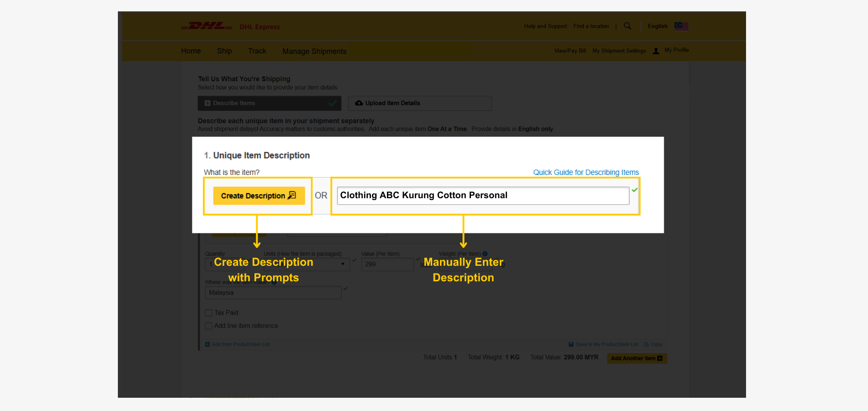Open the Where was the item made field

click(x=273, y=293)
